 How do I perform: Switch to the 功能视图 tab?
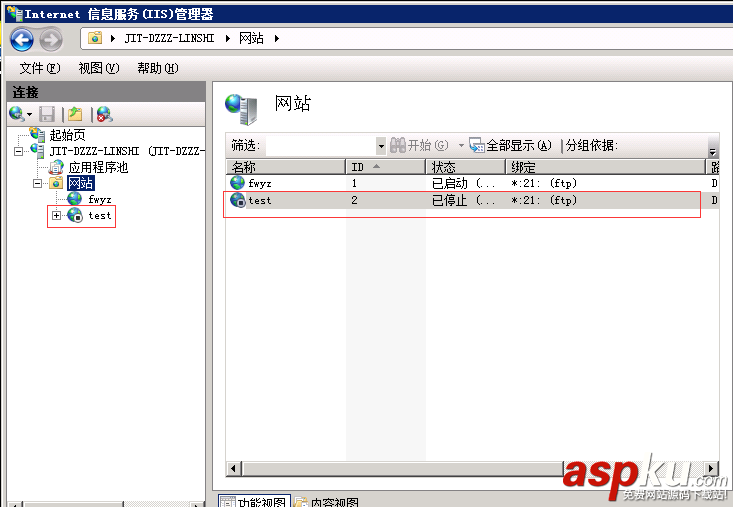pos(254,502)
